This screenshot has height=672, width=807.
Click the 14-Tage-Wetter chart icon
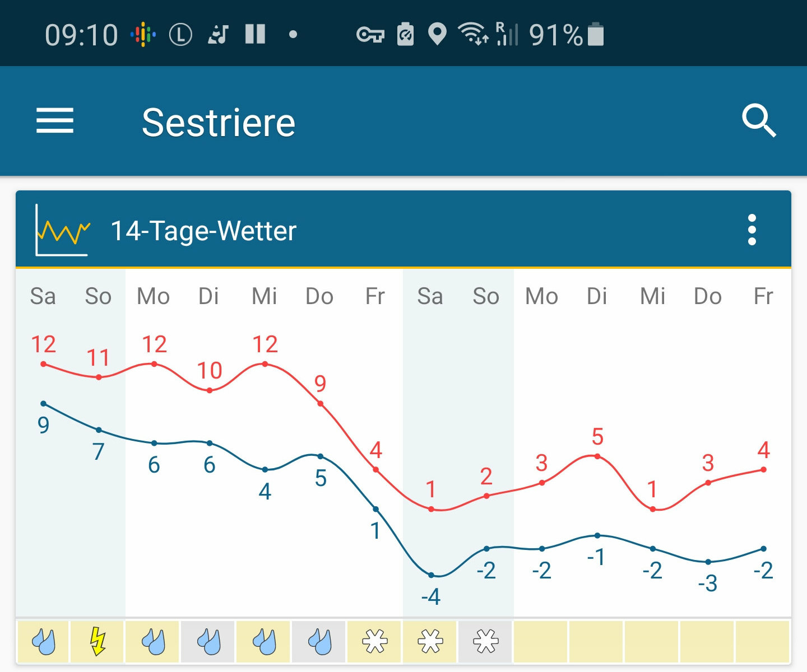[62, 230]
